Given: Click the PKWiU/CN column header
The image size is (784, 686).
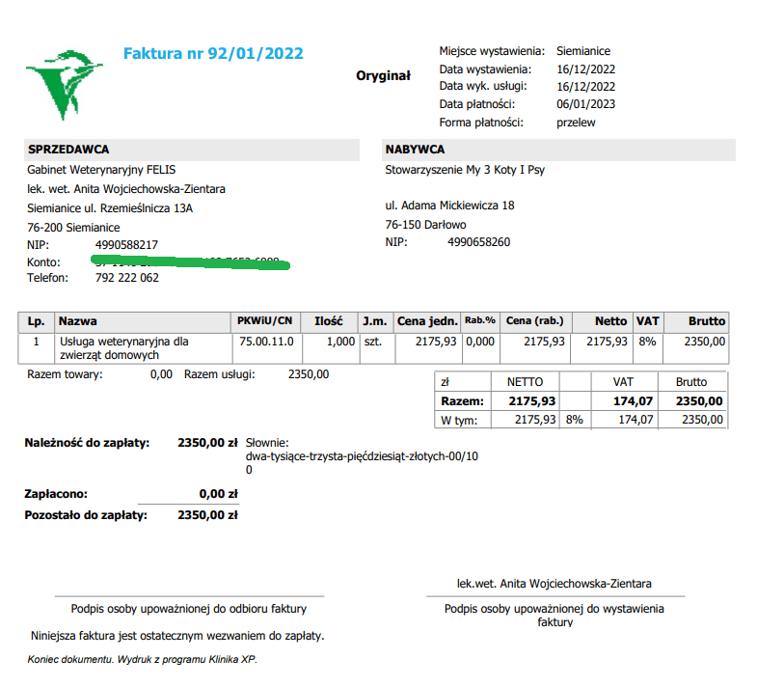Looking at the screenshot, I should coord(264,320).
